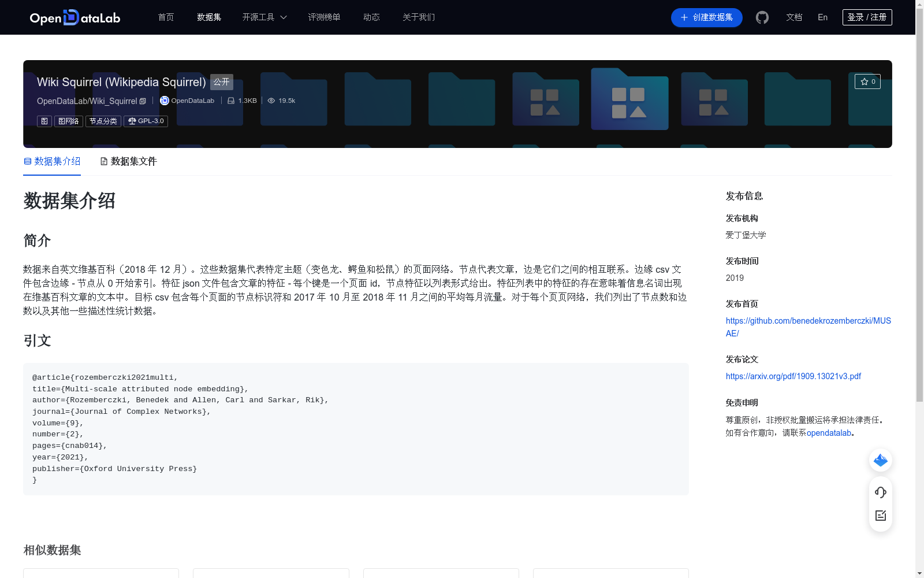Open the feedback edit icon
The width and height of the screenshot is (924, 578).
click(881, 516)
